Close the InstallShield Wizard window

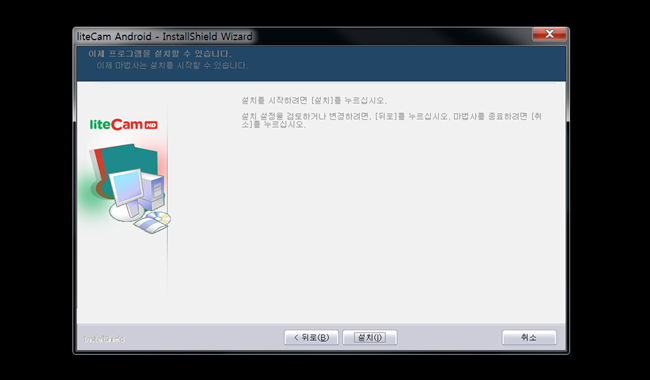tap(549, 34)
